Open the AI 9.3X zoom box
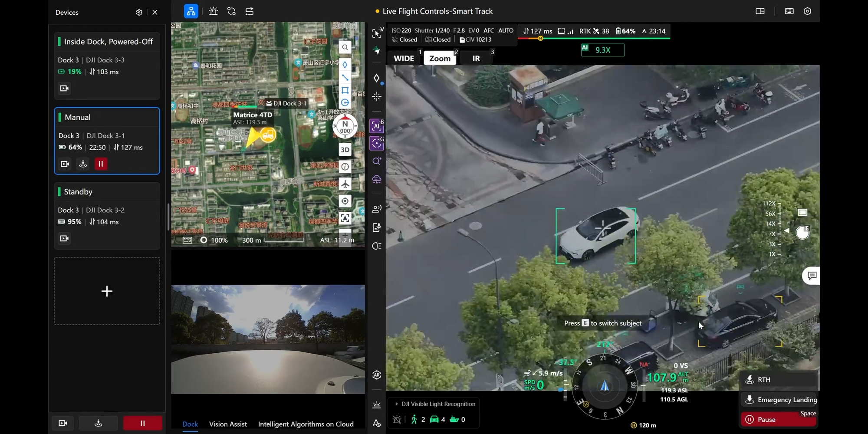The height and width of the screenshot is (434, 868). pos(602,50)
